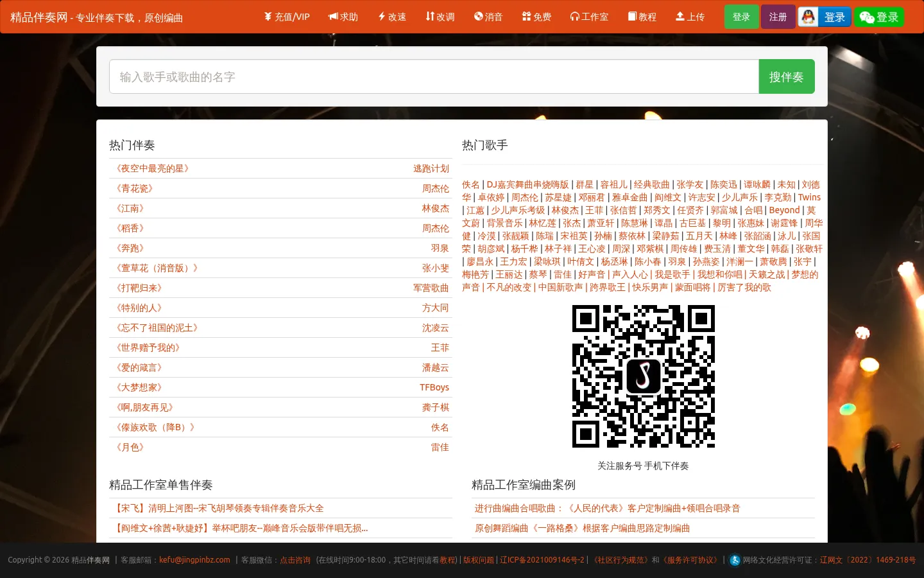Image resolution: width=924 pixels, height=578 pixels.
Task: Click the purple 注册 register button
Action: pos(778,17)
